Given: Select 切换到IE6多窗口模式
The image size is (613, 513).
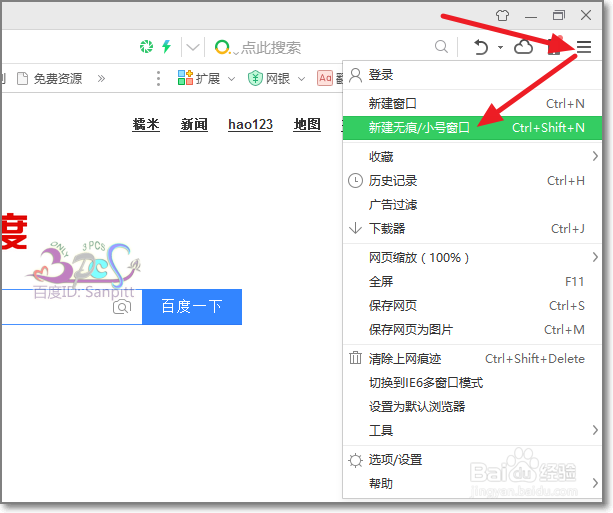Looking at the screenshot, I should (472, 382).
